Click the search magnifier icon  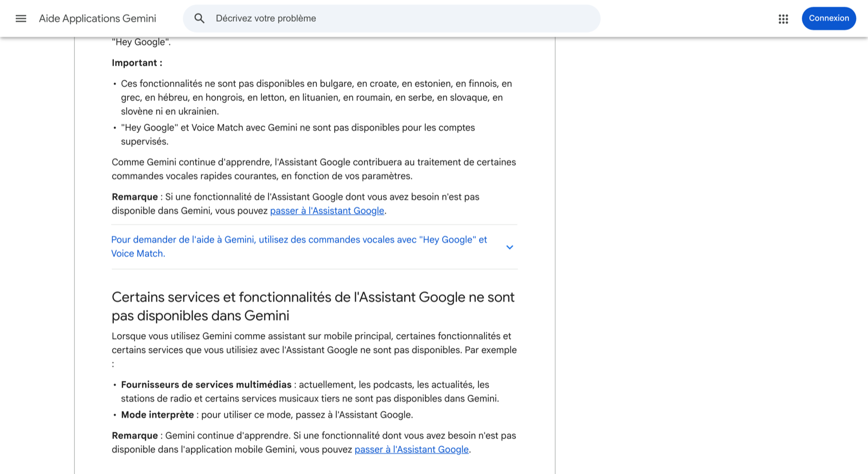[x=200, y=18]
